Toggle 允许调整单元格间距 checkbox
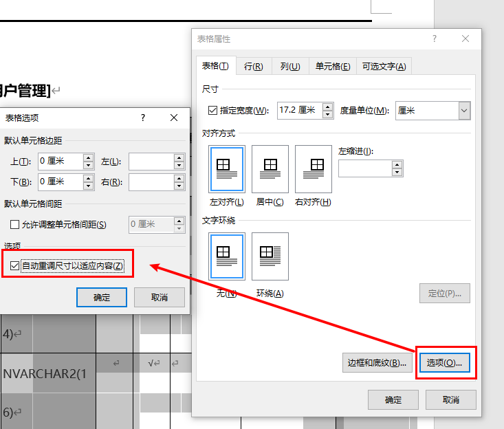Image resolution: width=504 pixels, height=429 pixels. pos(15,224)
